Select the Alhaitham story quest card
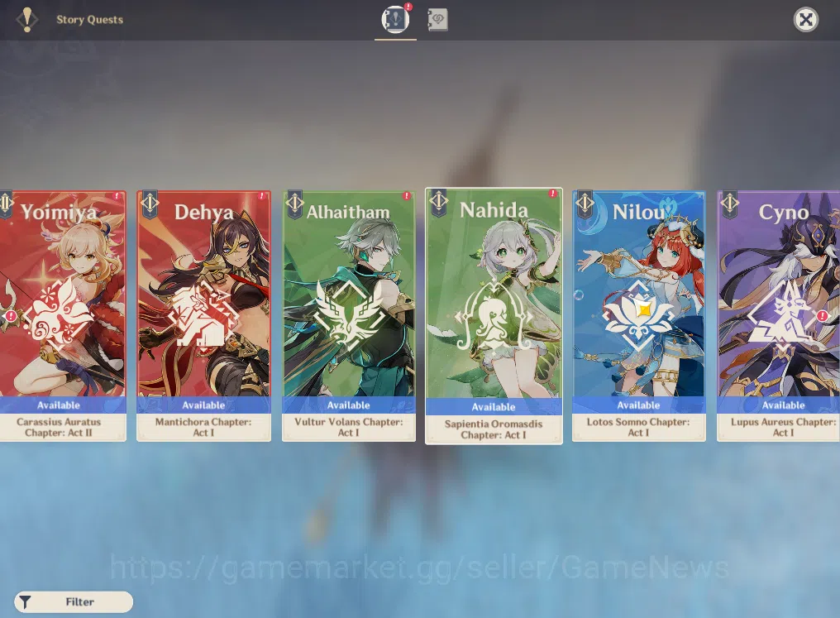Screen dimensions: 840x618 click(349, 316)
